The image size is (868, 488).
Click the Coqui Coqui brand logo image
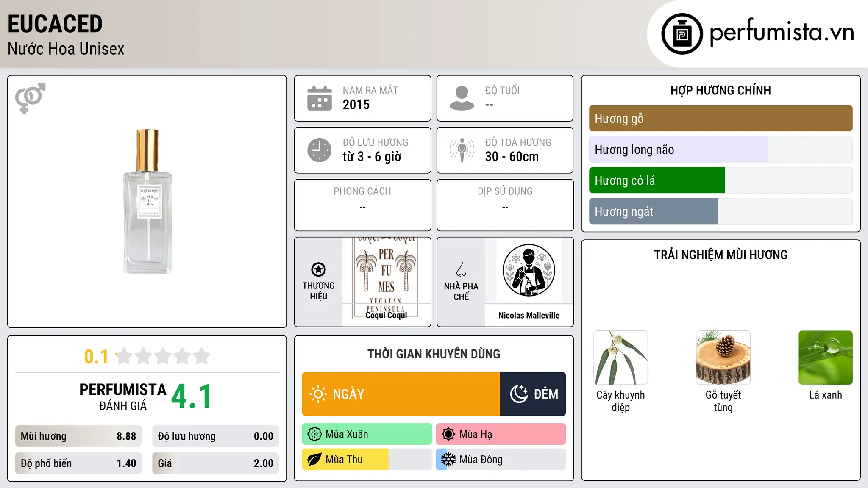(x=386, y=277)
